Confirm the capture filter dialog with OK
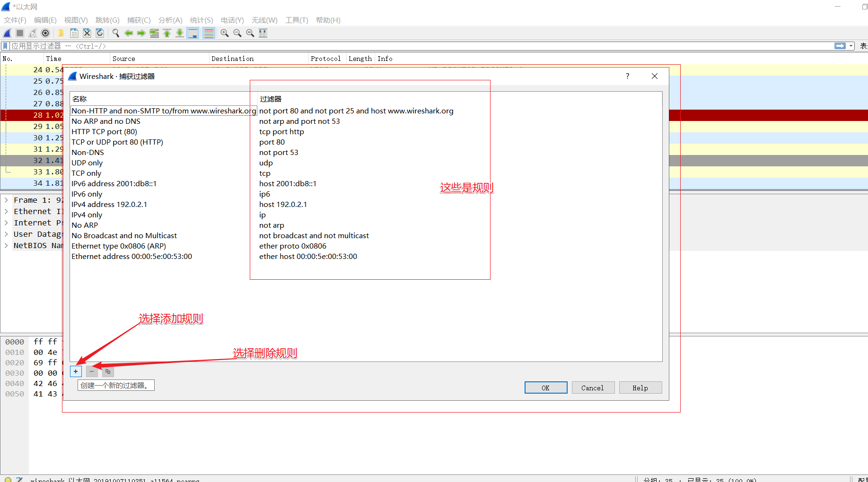Viewport: 868px width, 482px height. coord(546,387)
